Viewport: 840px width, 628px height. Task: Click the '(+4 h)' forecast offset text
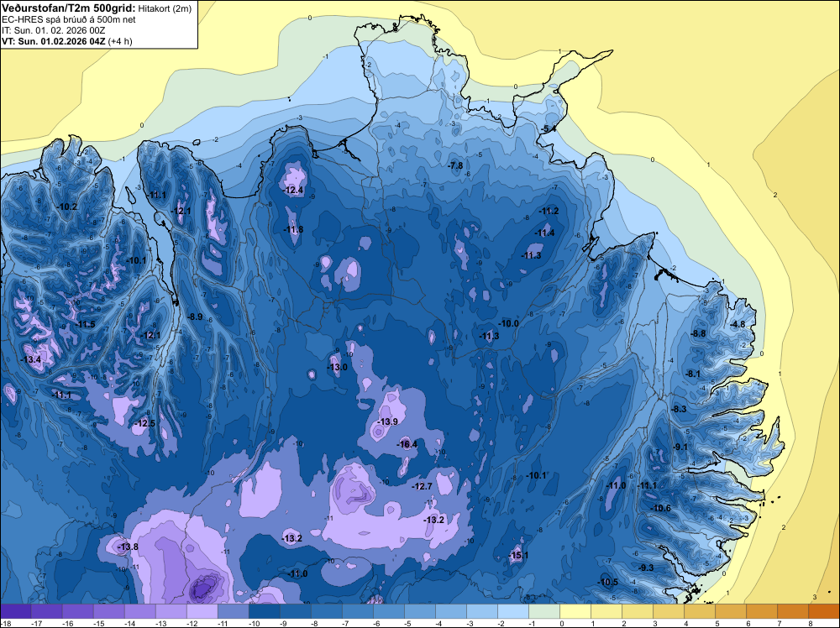coord(120,41)
